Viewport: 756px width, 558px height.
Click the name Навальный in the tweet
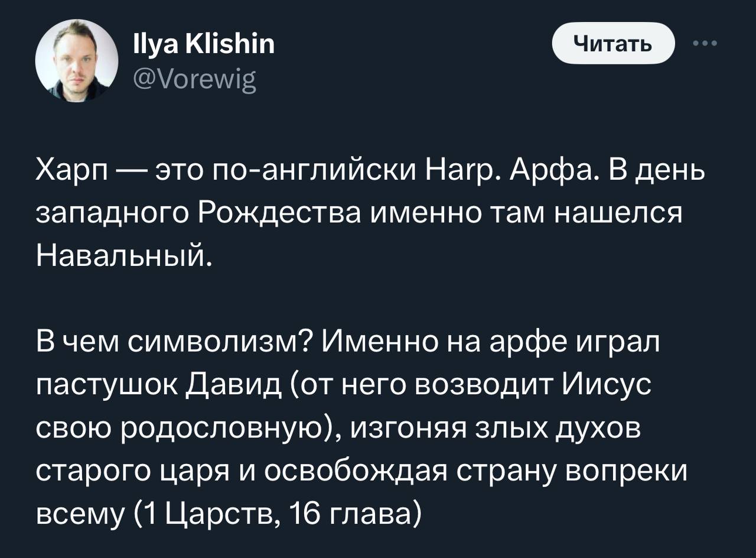coord(123,254)
